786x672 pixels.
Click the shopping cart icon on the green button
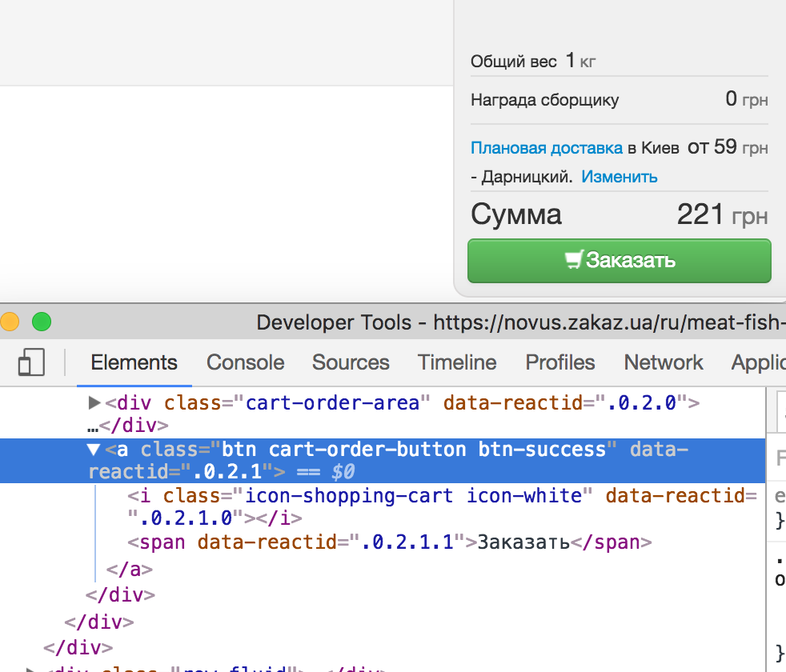point(573,260)
